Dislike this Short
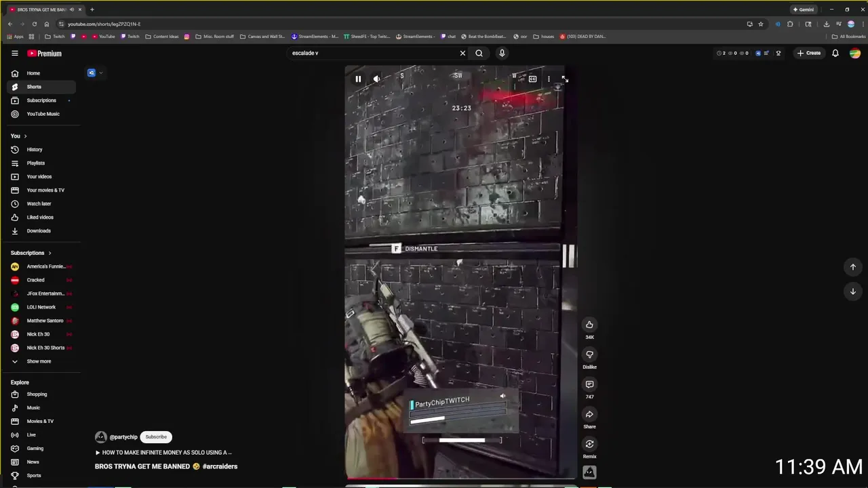 [x=589, y=354]
